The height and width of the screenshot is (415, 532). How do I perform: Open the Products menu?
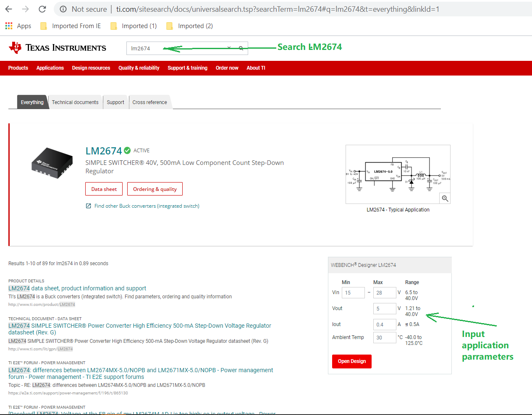point(18,68)
